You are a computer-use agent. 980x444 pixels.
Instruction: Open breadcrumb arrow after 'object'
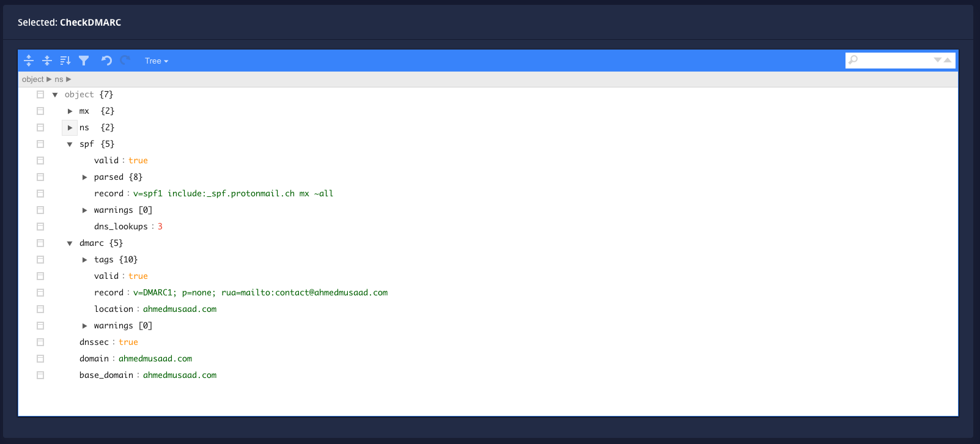point(49,80)
